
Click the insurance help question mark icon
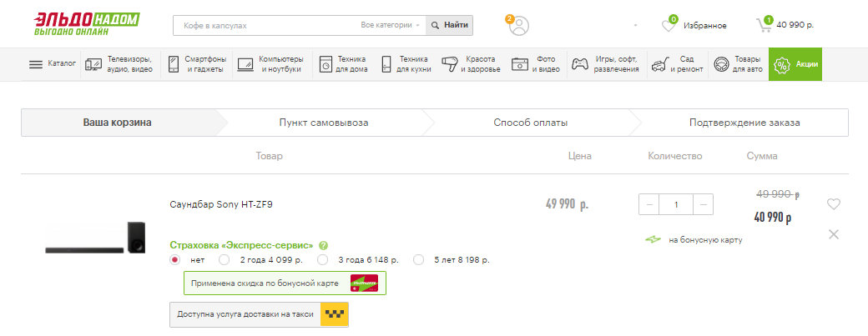[x=323, y=245]
